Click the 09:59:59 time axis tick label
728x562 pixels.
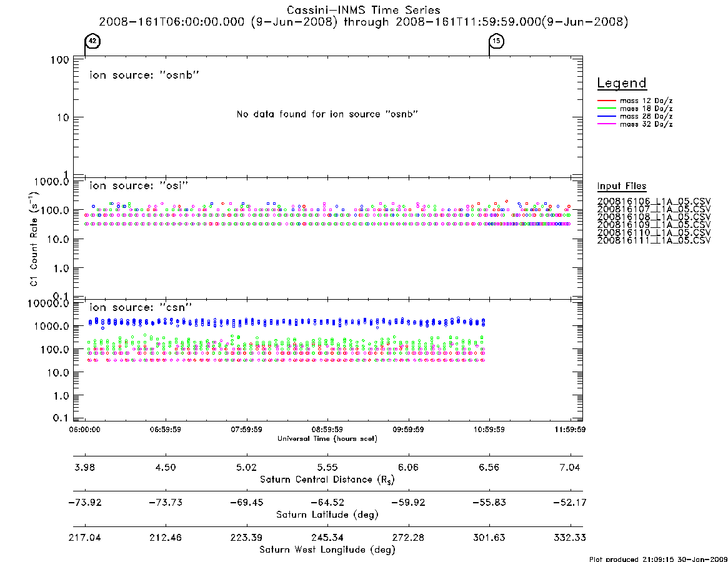click(x=408, y=430)
